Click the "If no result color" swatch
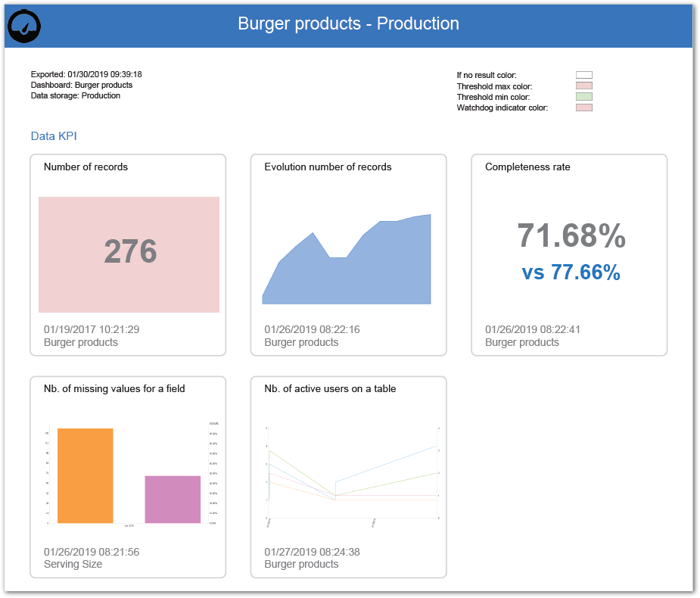 [583, 75]
